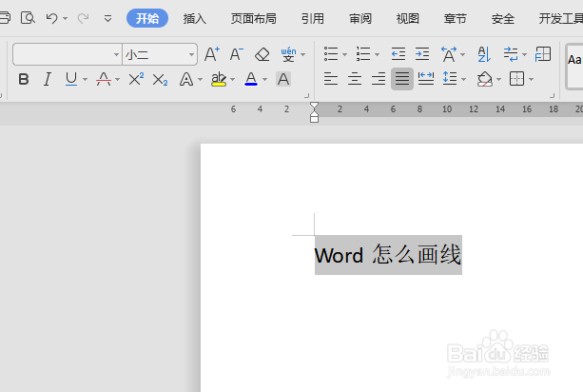583x392 pixels.
Task: Toggle underline formatting
Action: point(71,79)
